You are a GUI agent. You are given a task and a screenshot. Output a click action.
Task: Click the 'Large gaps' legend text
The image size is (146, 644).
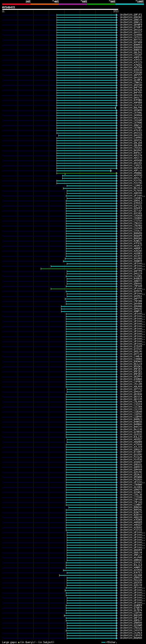pos(10,642)
